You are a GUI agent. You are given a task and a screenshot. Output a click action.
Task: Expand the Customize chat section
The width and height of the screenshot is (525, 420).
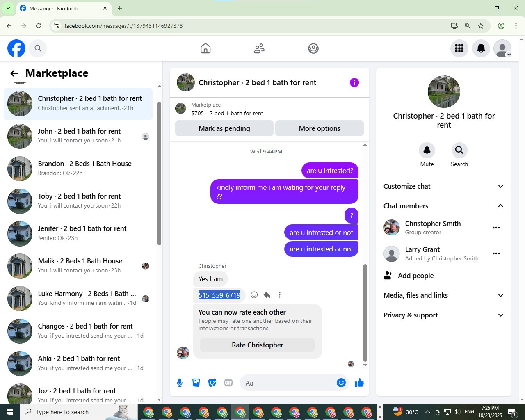tap(443, 186)
